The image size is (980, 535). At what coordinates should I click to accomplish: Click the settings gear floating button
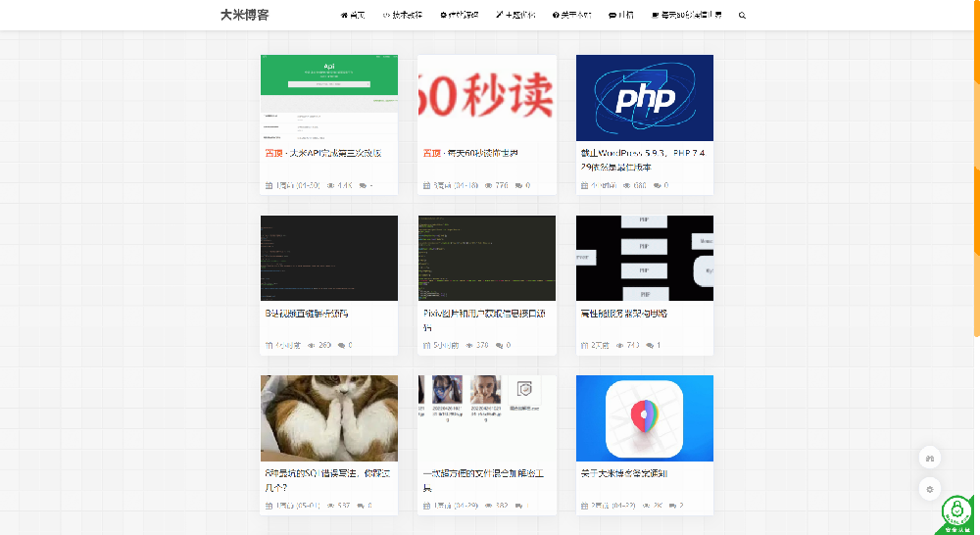(930, 488)
